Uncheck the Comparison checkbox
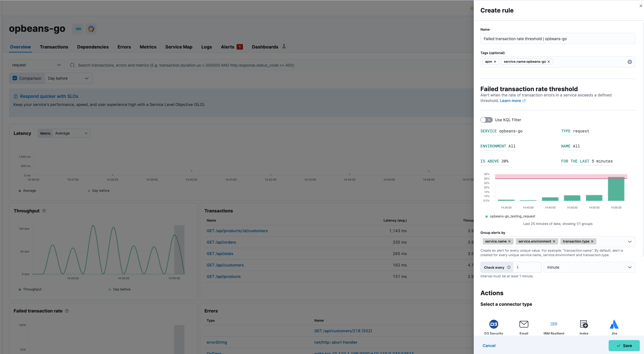The height and width of the screenshot is (354, 644). (15, 78)
